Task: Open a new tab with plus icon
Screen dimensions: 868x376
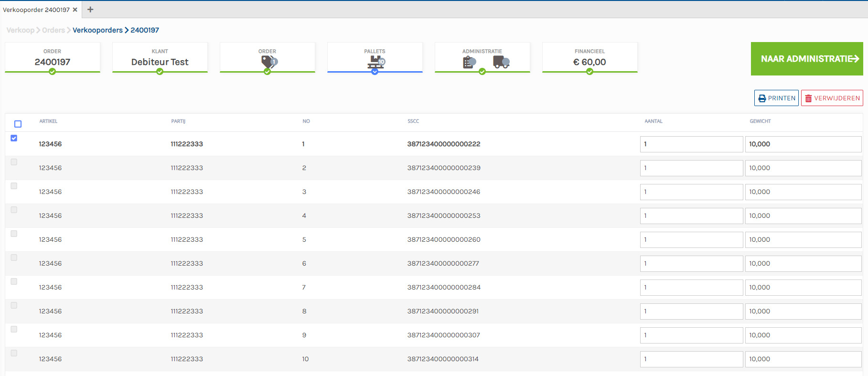Action: click(x=90, y=10)
